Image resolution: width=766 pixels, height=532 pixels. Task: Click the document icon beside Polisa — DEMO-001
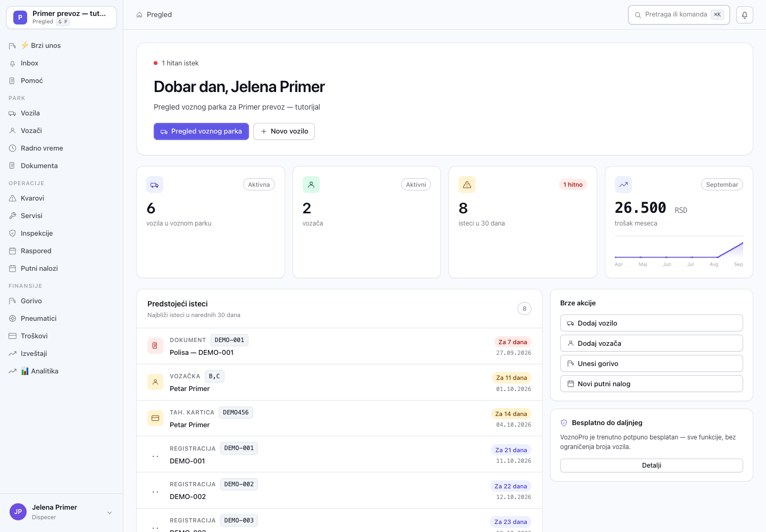click(155, 346)
